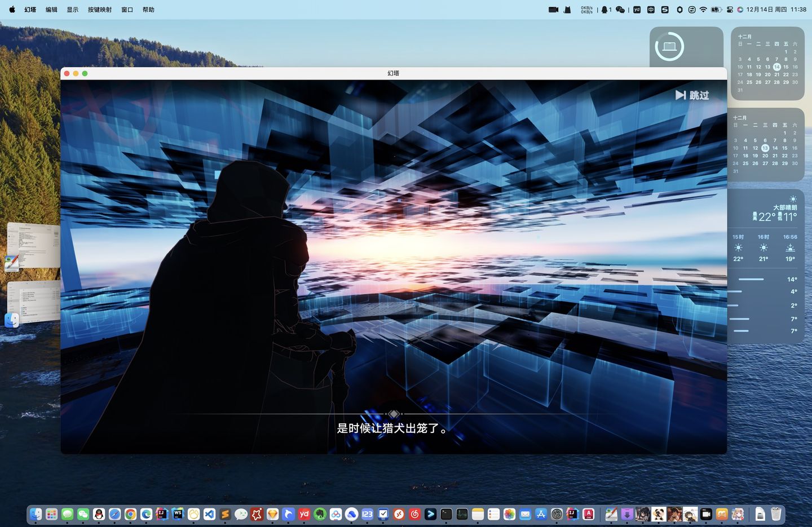Skip the cutscene with the 跳过 button
Viewport: 812px width, 527px height.
click(692, 95)
